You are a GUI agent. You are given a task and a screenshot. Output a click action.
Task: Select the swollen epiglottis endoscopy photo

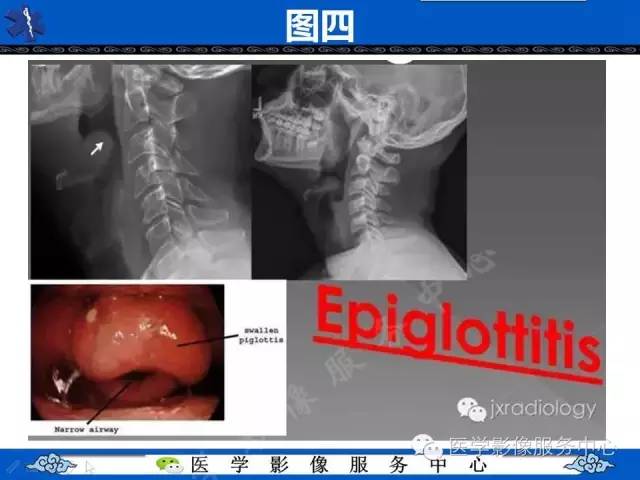tap(127, 352)
